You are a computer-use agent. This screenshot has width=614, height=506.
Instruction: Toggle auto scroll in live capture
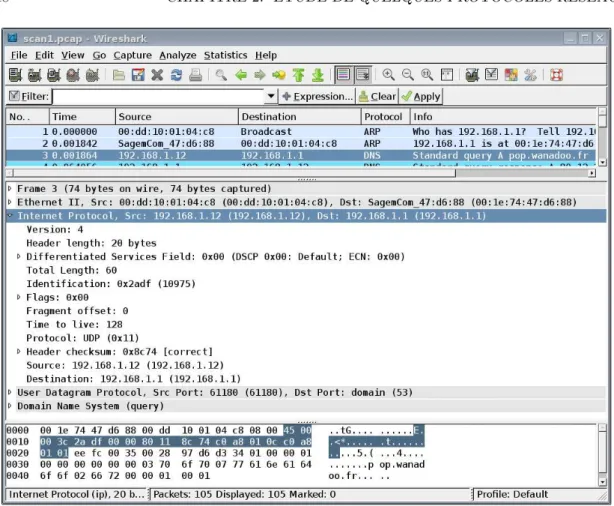pyautogui.click(x=363, y=75)
